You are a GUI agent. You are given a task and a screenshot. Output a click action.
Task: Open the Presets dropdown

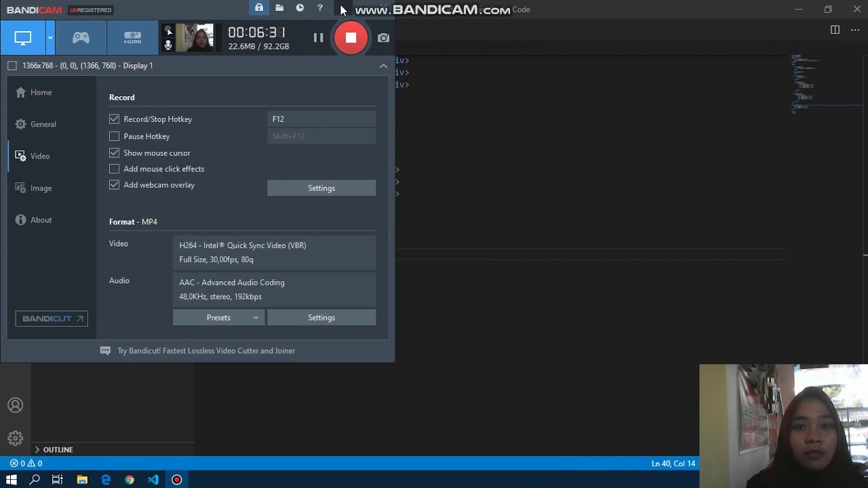218,317
